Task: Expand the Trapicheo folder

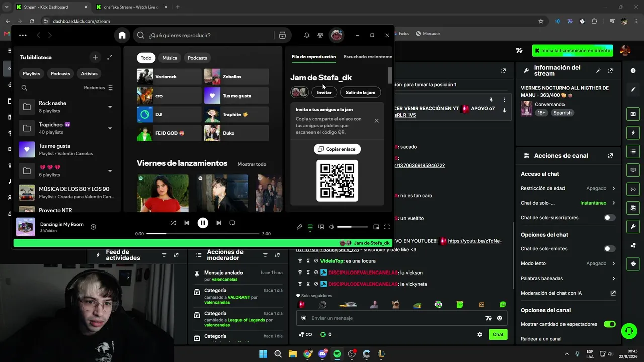Action: click(x=110, y=128)
